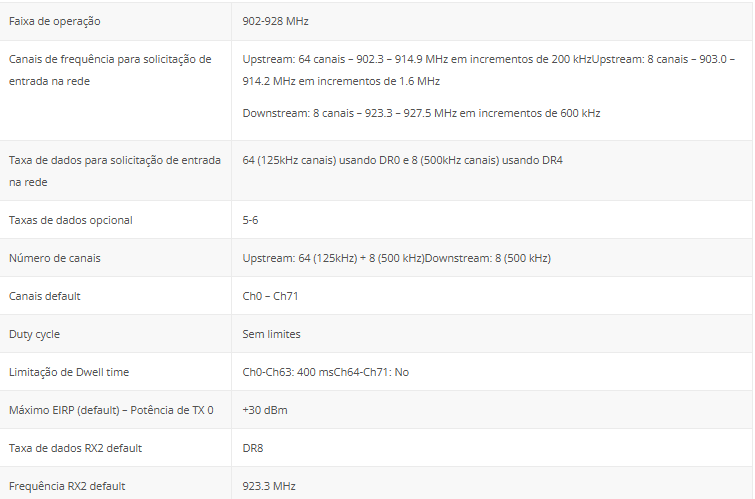Click the '923.3 MHz' RX2 frequency value
The height and width of the screenshot is (499, 755).
tap(269, 486)
